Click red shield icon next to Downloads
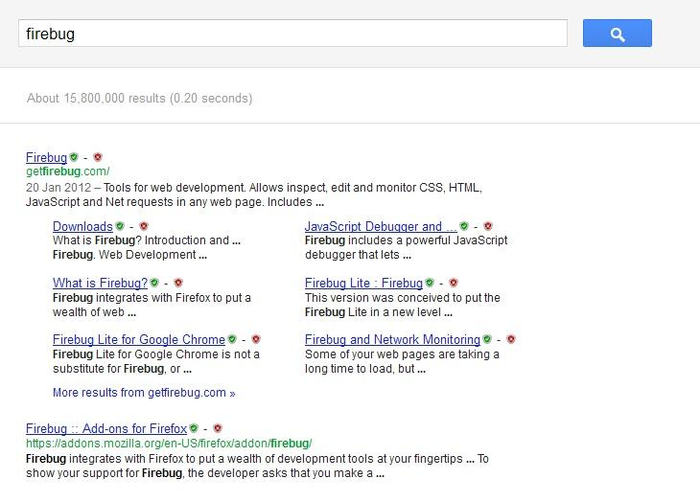This screenshot has height=502, width=700. point(143,226)
